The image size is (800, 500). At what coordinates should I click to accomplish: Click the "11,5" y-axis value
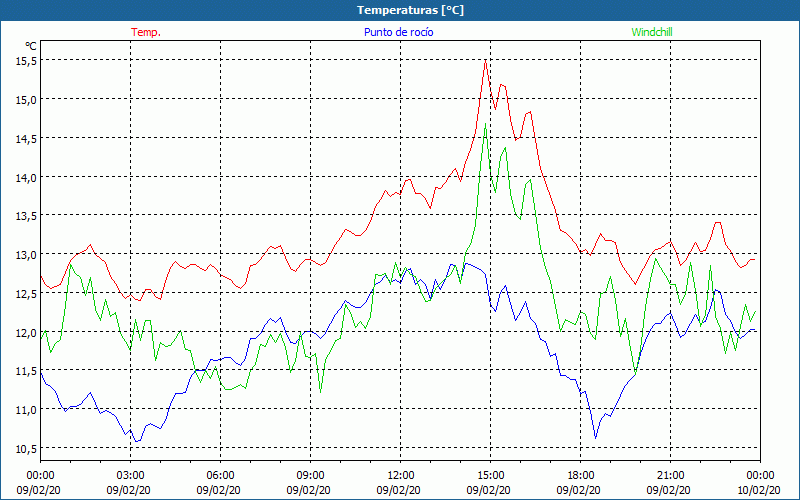26,371
